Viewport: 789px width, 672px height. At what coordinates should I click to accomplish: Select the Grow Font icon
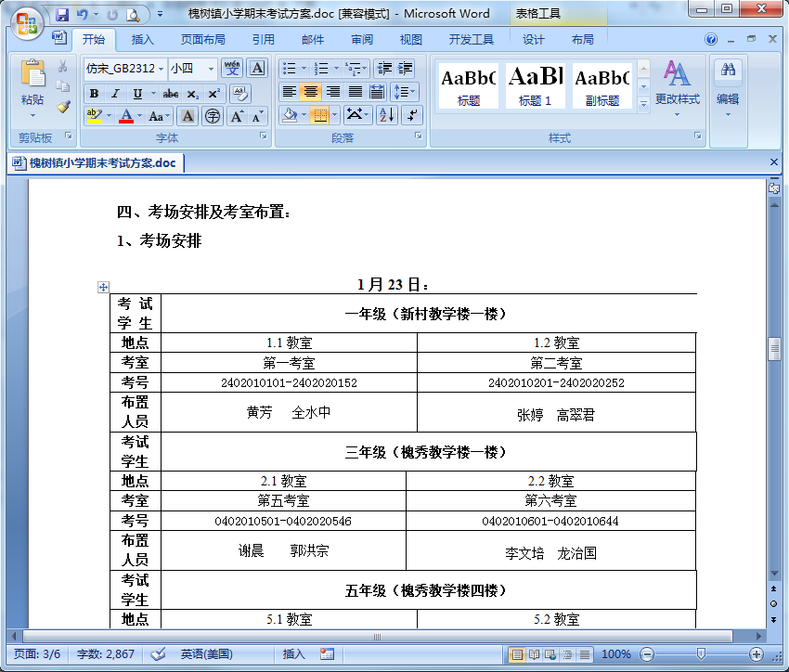tap(236, 115)
